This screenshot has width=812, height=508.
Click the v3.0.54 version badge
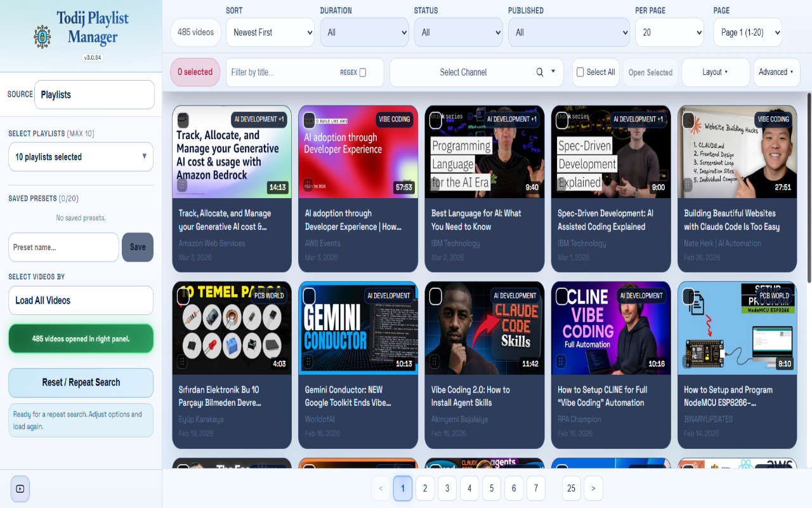(x=93, y=58)
